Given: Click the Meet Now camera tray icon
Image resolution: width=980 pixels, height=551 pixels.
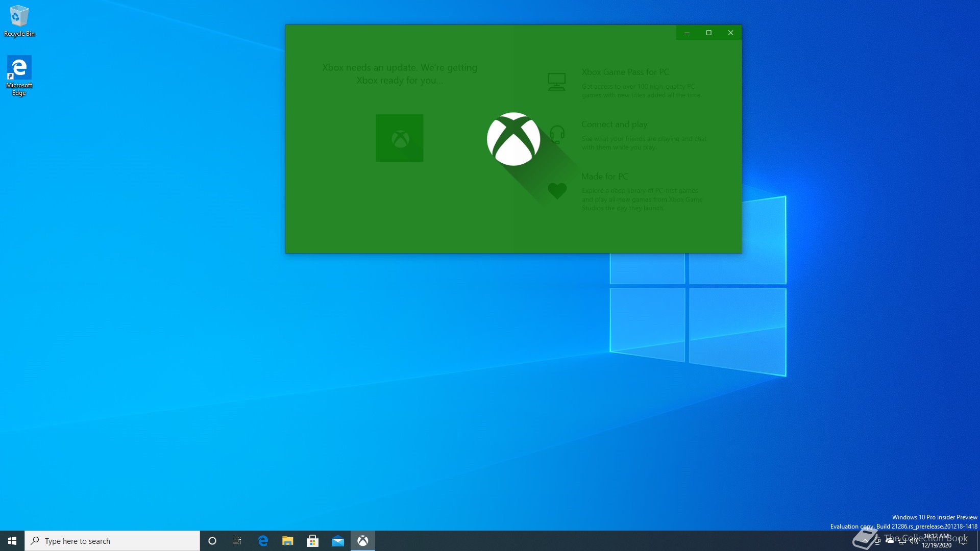Looking at the screenshot, I should [877, 541].
